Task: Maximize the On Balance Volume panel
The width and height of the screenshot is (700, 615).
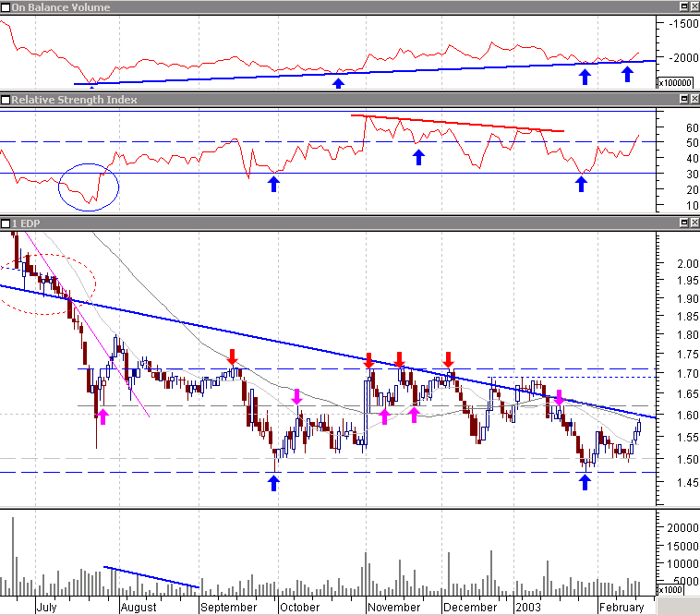Action: point(684,6)
